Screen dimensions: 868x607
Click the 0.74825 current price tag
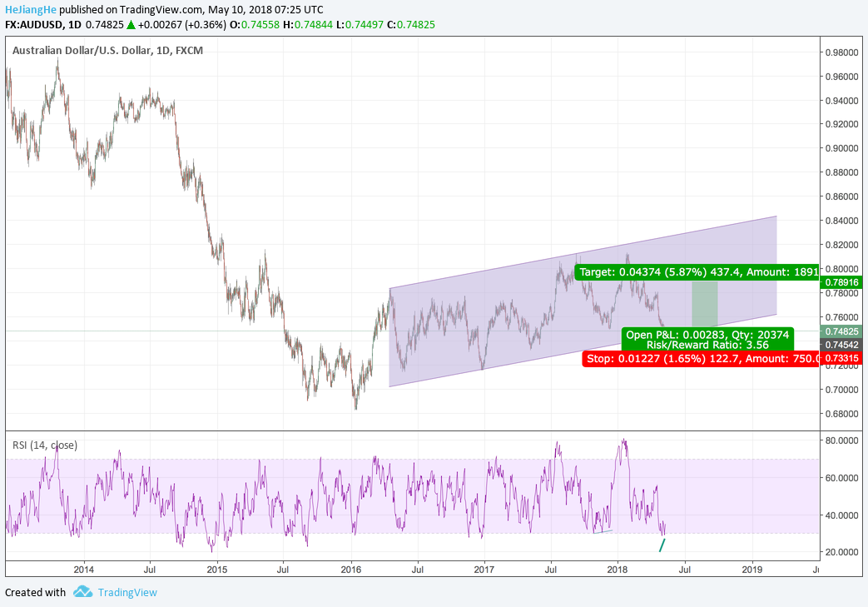click(841, 331)
